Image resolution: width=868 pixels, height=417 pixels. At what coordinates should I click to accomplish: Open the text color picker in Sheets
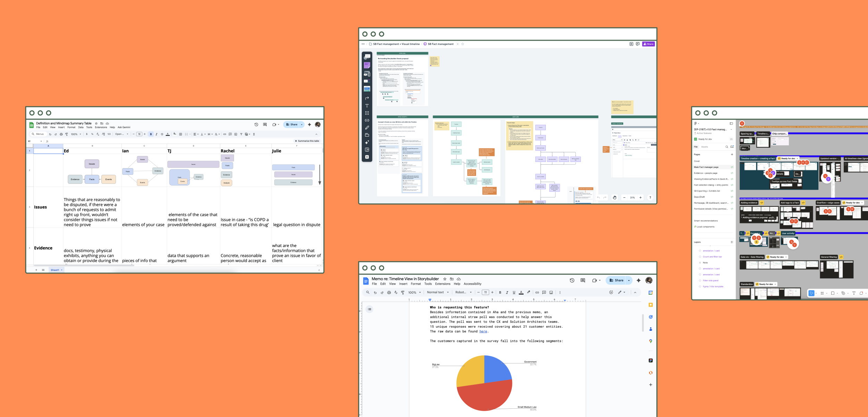coord(167,134)
